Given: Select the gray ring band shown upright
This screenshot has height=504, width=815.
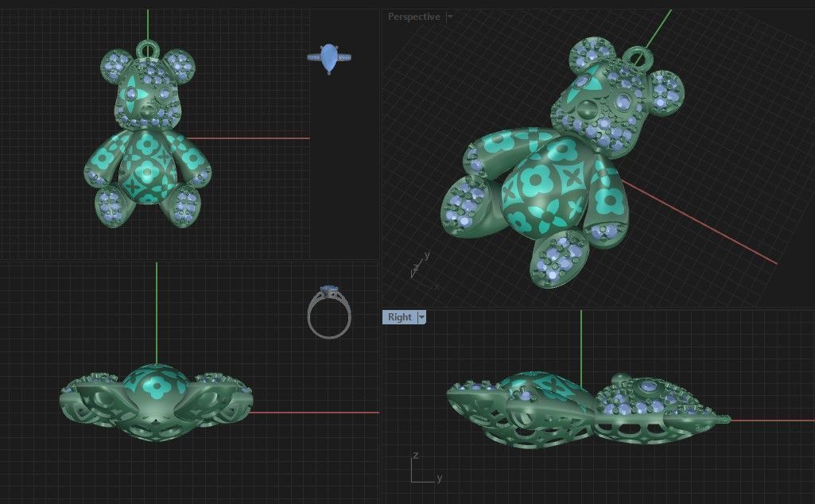Looking at the screenshot, I should [x=329, y=312].
